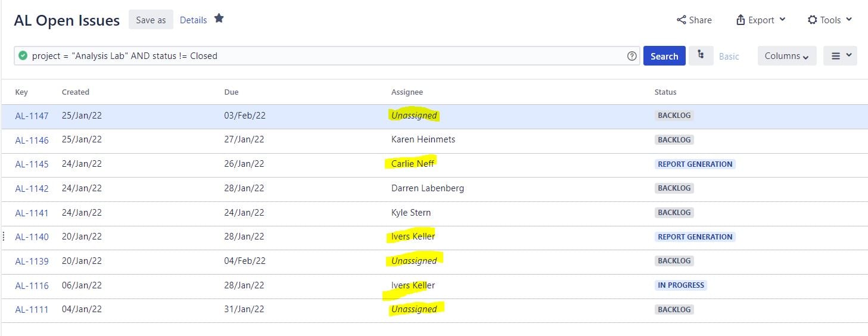Expand the Columns dropdown
The image size is (868, 336).
tap(786, 56)
